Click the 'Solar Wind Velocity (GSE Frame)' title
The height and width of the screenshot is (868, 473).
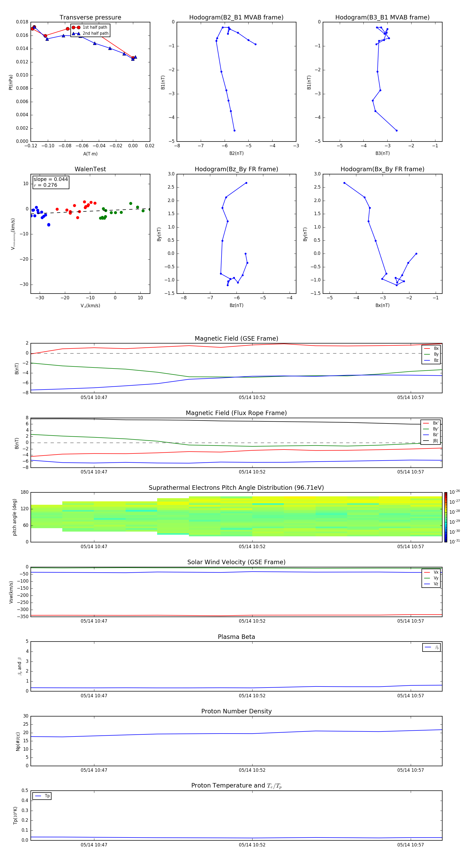tap(236, 562)
